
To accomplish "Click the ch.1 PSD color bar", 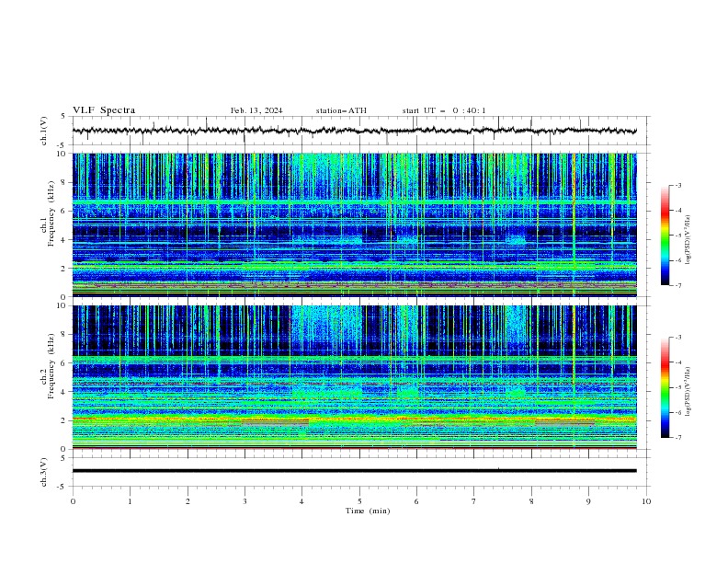I will [x=665, y=236].
